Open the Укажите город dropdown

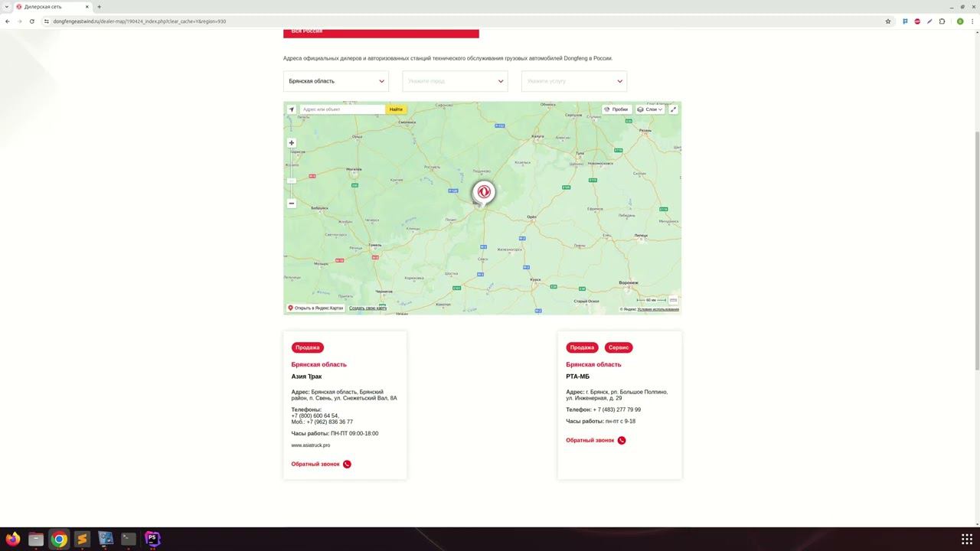pos(455,81)
